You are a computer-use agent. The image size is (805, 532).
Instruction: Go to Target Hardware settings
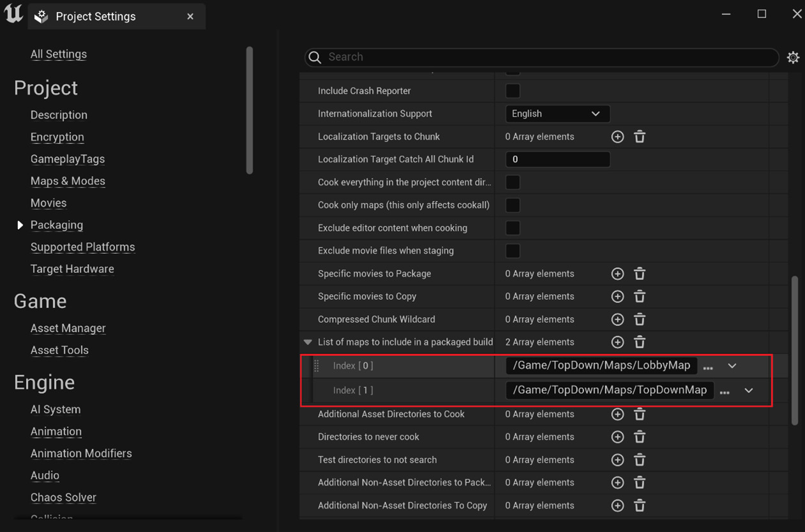[72, 269]
